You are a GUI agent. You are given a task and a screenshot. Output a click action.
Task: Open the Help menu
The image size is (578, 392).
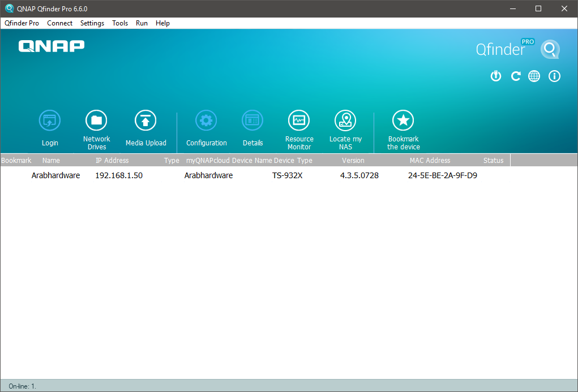[x=162, y=23]
